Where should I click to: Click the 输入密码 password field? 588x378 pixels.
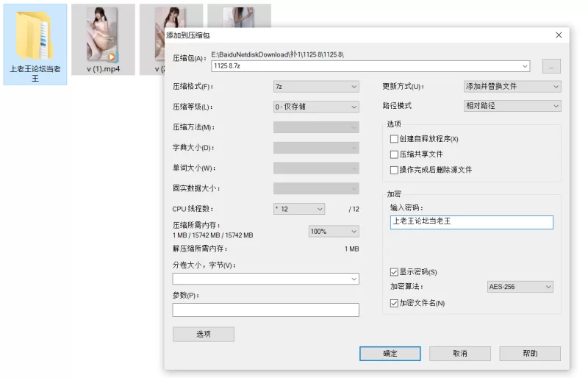pos(471,222)
